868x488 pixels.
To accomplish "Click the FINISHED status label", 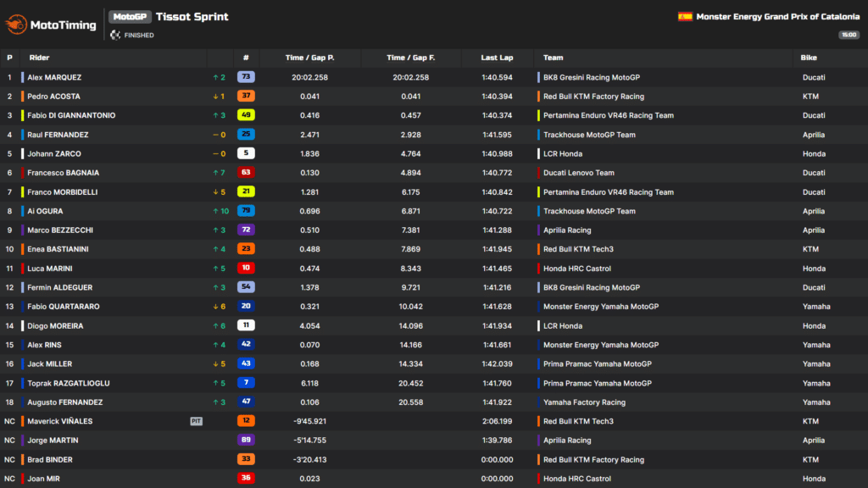I will click(x=139, y=35).
